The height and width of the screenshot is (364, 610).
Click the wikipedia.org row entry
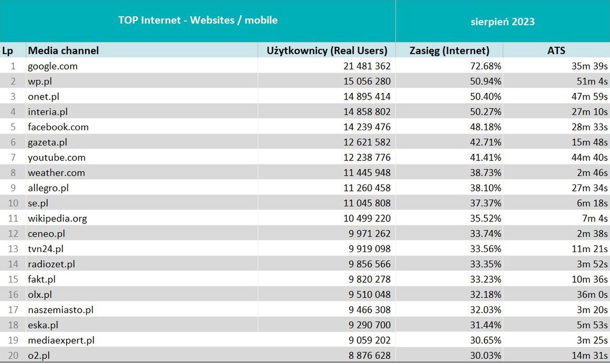57,219
